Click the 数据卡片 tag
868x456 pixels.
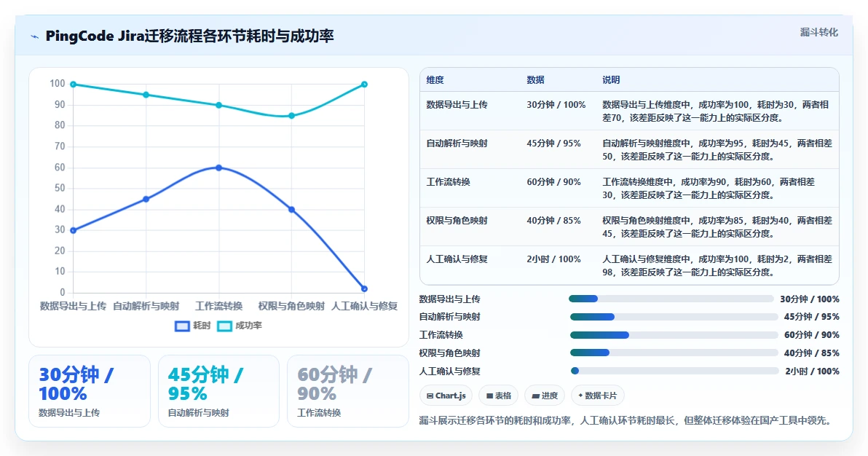pyautogui.click(x=597, y=396)
